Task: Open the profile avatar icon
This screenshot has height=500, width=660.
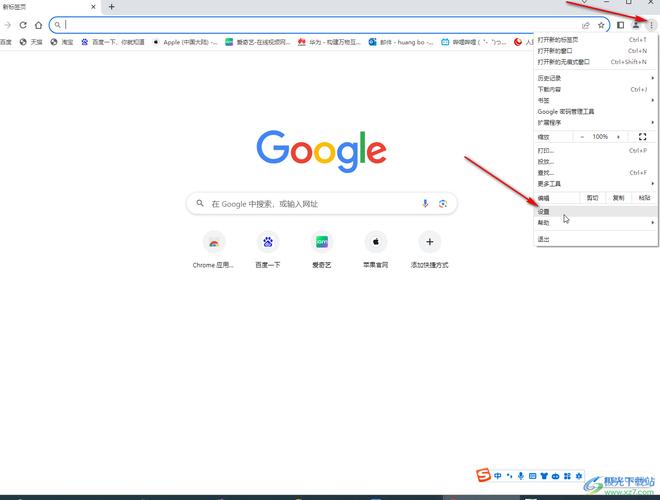Action: click(x=636, y=25)
